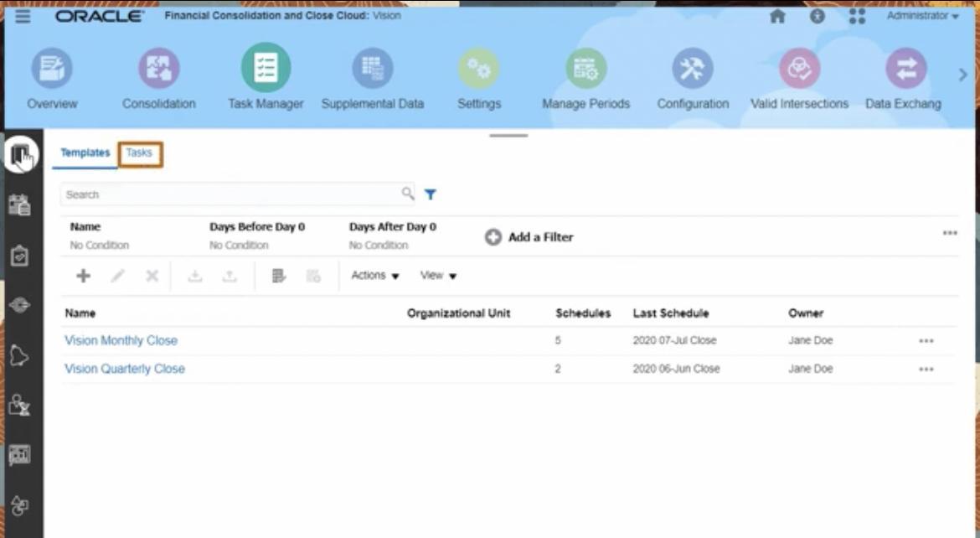Click Jane Doe in Vision Quarterly Close row

tap(811, 369)
